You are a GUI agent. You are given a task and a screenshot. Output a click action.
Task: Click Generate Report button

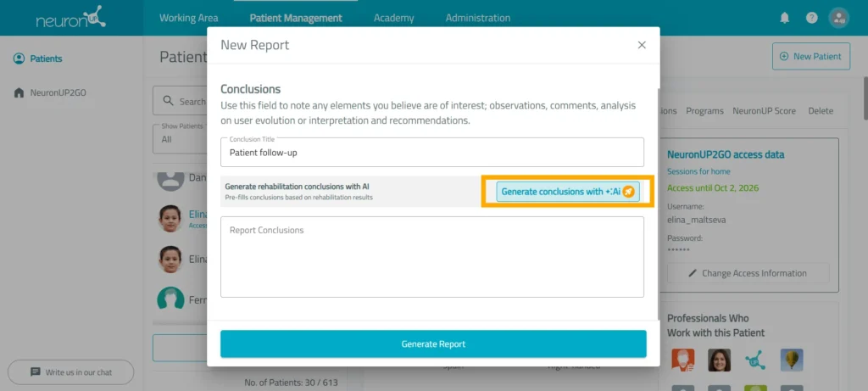pyautogui.click(x=433, y=344)
